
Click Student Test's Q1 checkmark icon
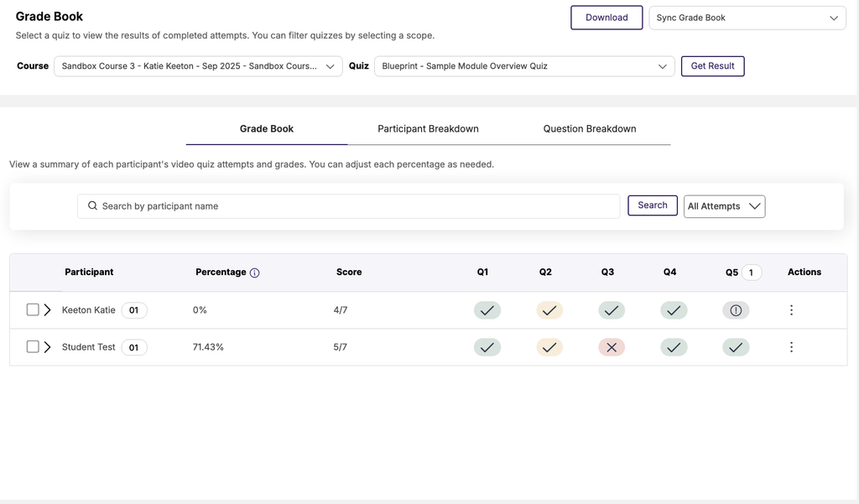(x=487, y=347)
